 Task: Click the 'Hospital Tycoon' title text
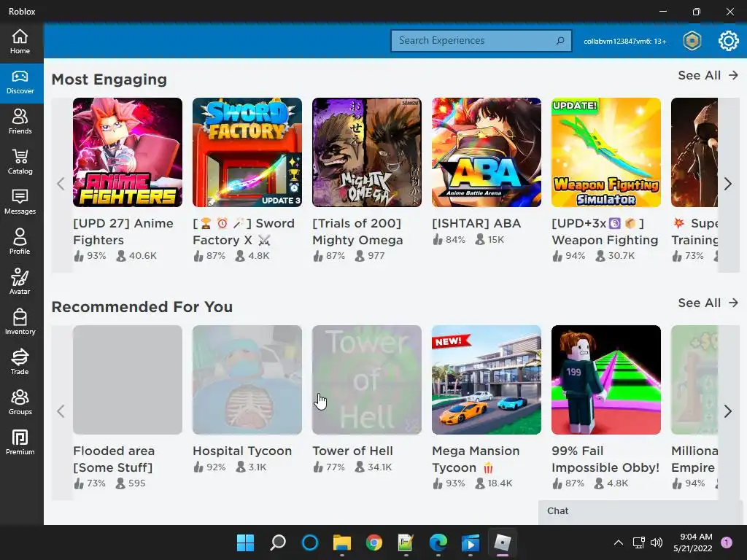[x=242, y=451]
